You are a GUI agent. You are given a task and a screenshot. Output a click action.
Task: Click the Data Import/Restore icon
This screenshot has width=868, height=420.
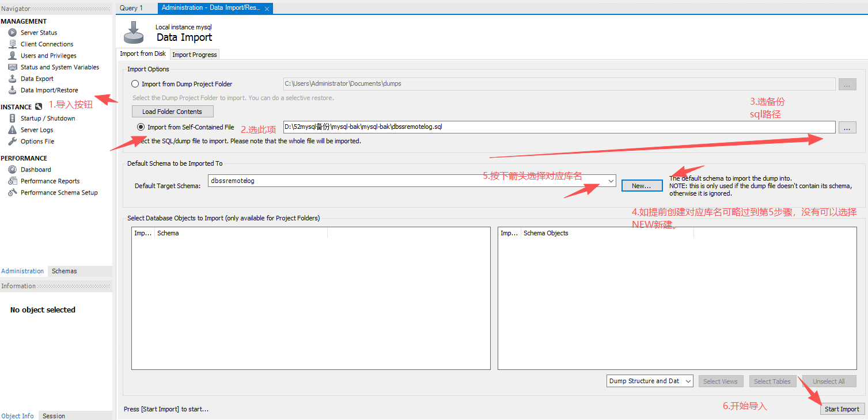(12, 90)
